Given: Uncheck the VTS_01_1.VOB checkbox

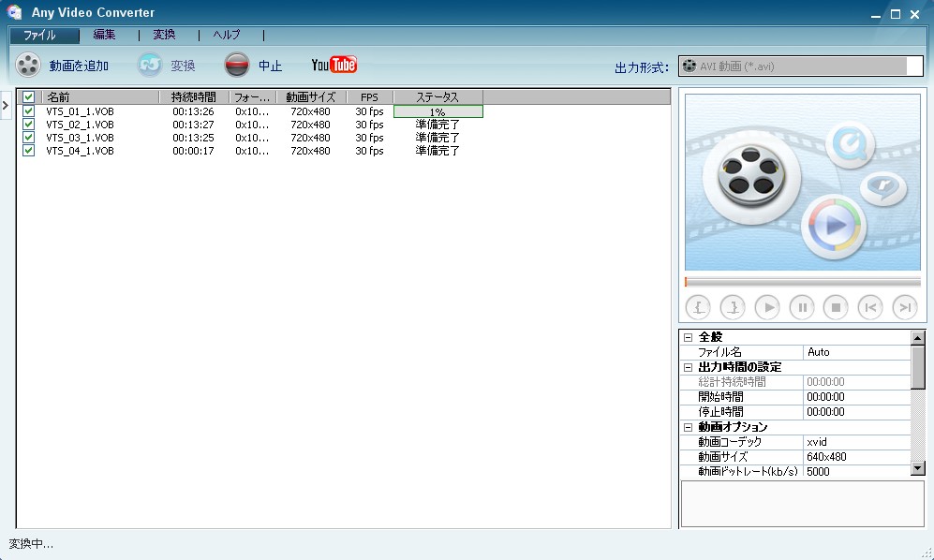Looking at the screenshot, I should click(x=29, y=111).
